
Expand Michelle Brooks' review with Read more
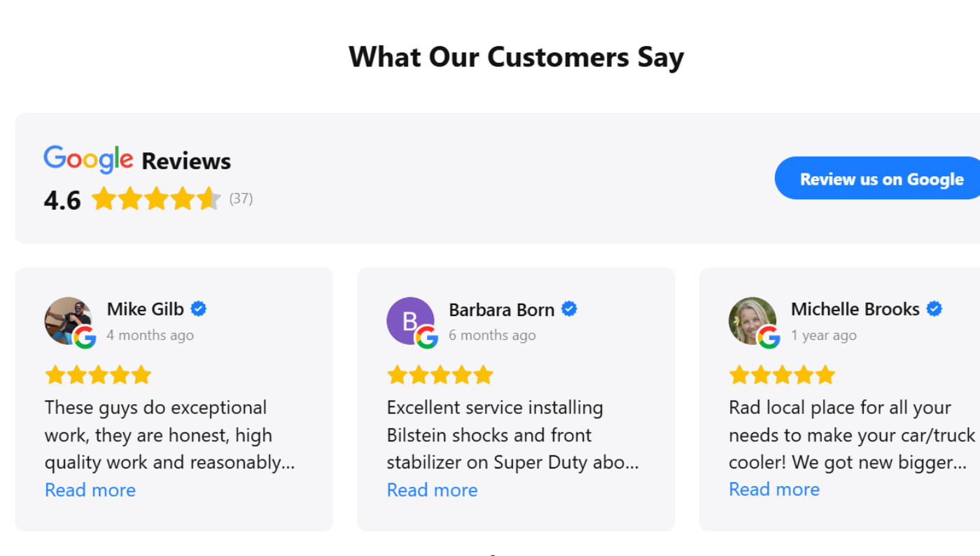point(774,490)
